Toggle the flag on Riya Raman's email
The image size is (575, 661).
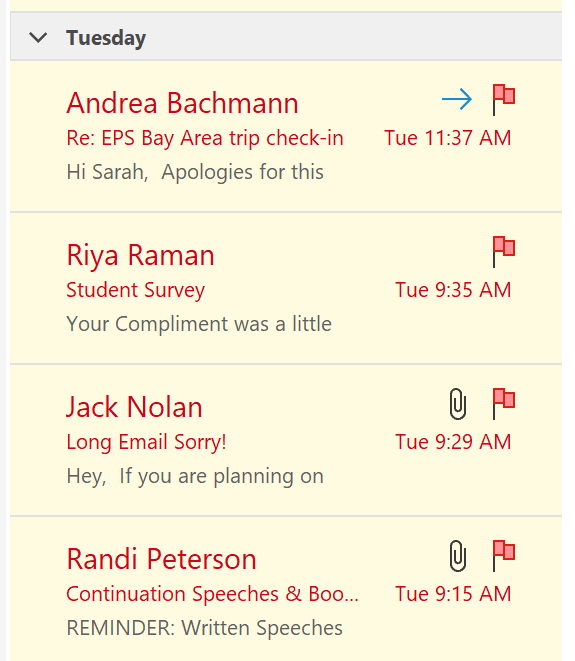pyautogui.click(x=504, y=252)
